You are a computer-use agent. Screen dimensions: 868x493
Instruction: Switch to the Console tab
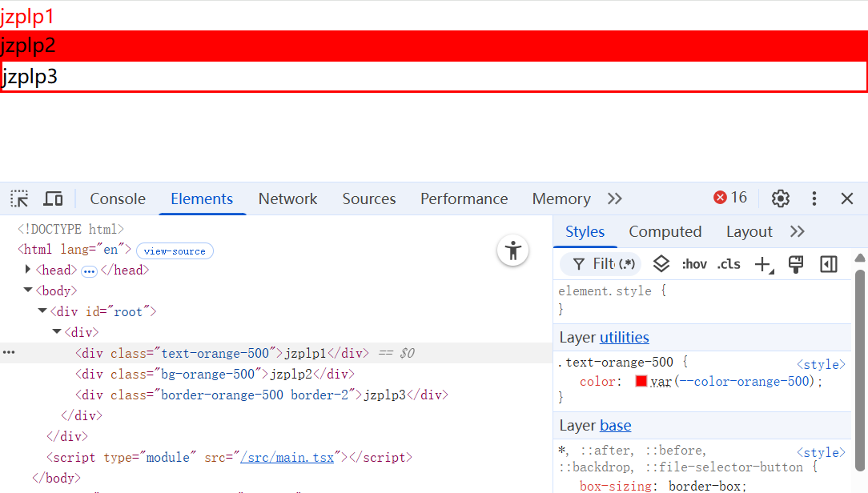(118, 198)
